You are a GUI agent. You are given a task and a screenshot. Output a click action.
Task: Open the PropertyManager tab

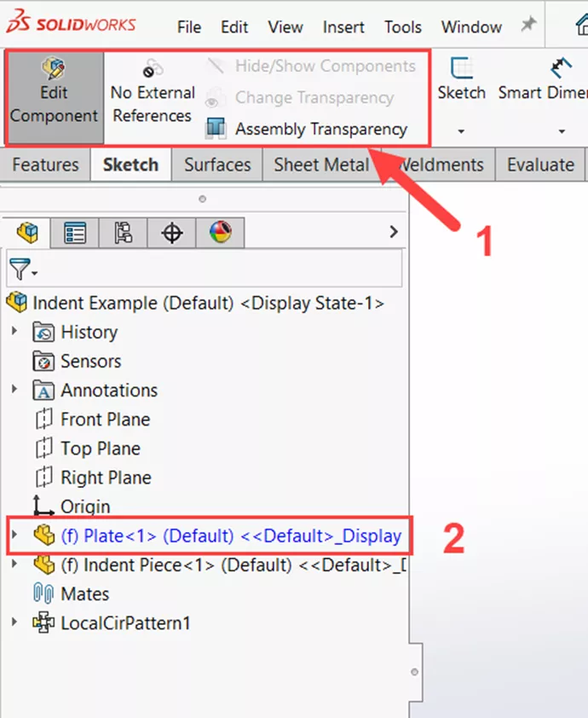click(x=75, y=233)
